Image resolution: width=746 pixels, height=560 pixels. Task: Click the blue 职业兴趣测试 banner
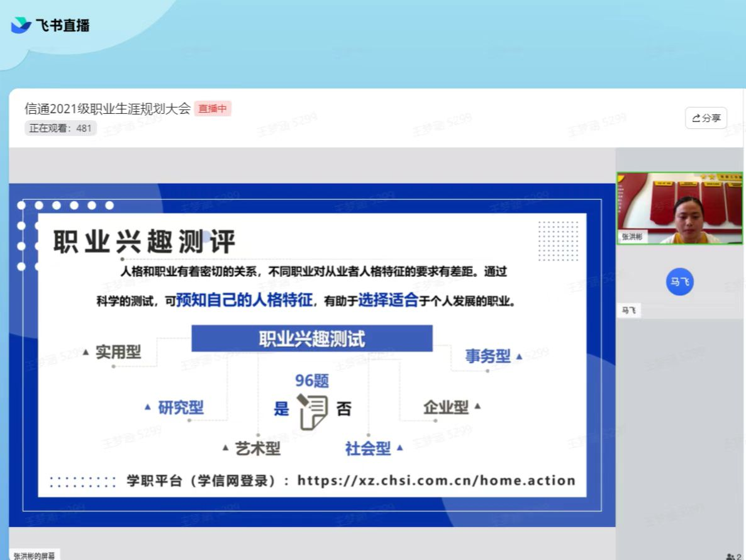[x=312, y=339]
